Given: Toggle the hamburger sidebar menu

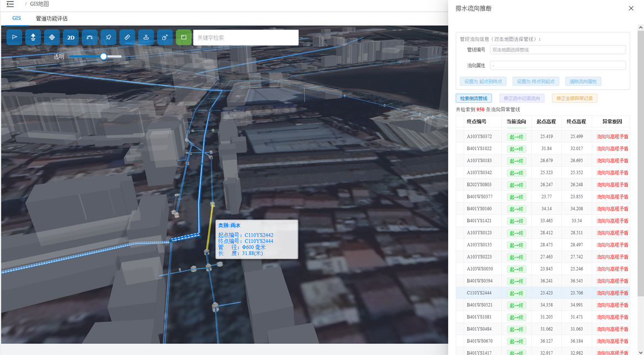Looking at the screenshot, I should tap(10, 4).
